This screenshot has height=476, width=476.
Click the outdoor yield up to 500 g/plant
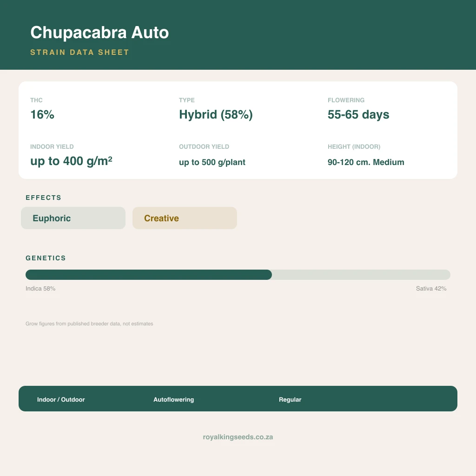(x=212, y=162)
